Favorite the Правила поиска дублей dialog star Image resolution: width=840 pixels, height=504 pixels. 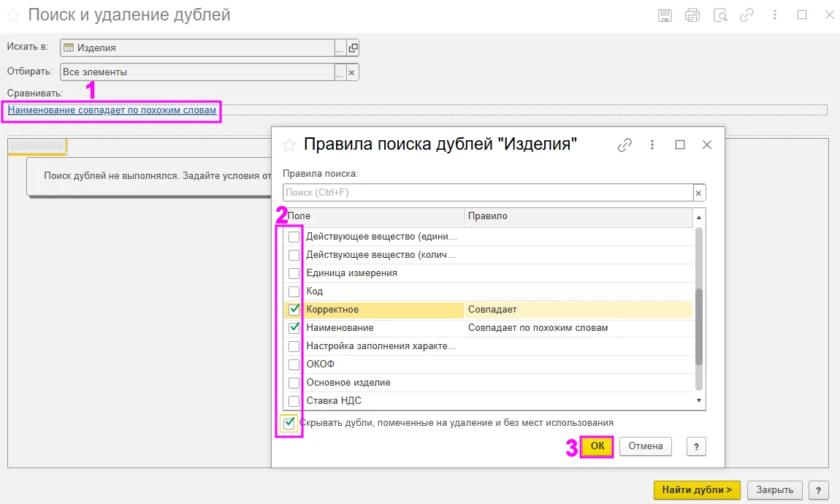(x=289, y=145)
